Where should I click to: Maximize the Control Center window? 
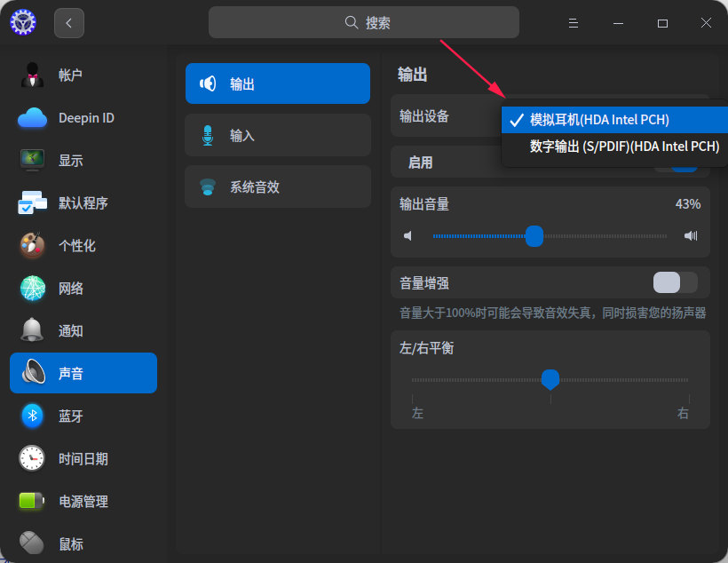662,23
